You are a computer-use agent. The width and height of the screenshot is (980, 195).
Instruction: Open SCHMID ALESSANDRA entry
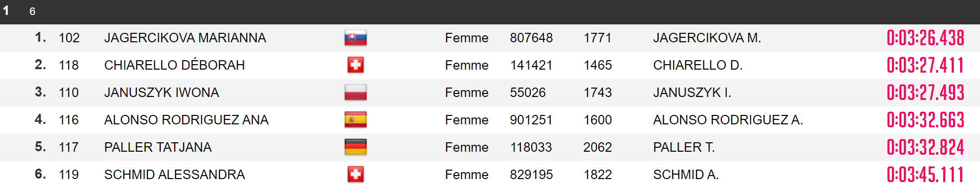coord(174,175)
